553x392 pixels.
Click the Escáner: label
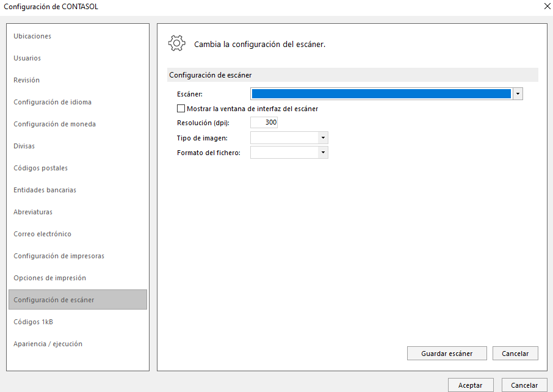point(190,94)
